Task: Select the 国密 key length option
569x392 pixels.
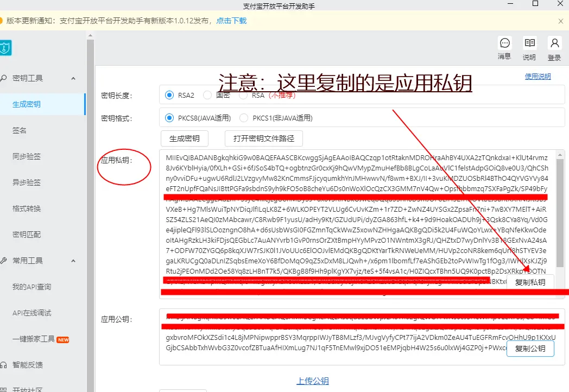Action: (x=207, y=95)
